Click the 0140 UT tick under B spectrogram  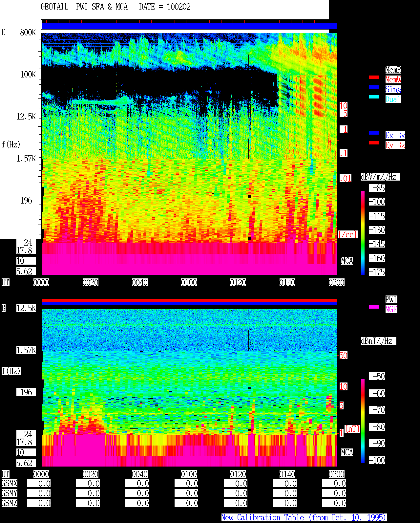287,474
